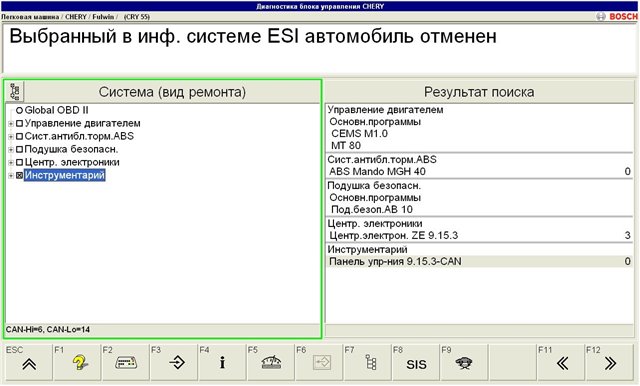Open information with the F4 icon

point(222,362)
